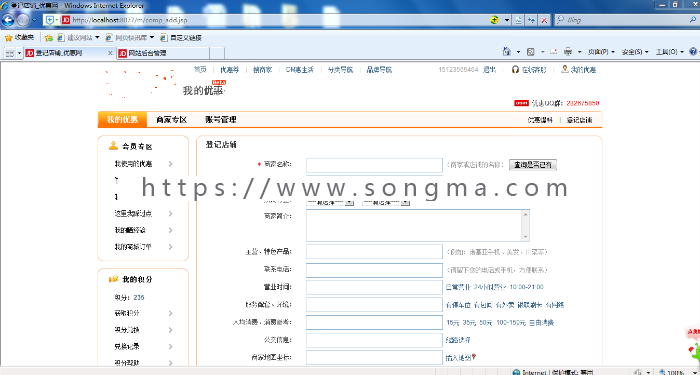Screen dimensions: 700x375
Task: Focus the 商家名称 input field
Action: click(374, 165)
